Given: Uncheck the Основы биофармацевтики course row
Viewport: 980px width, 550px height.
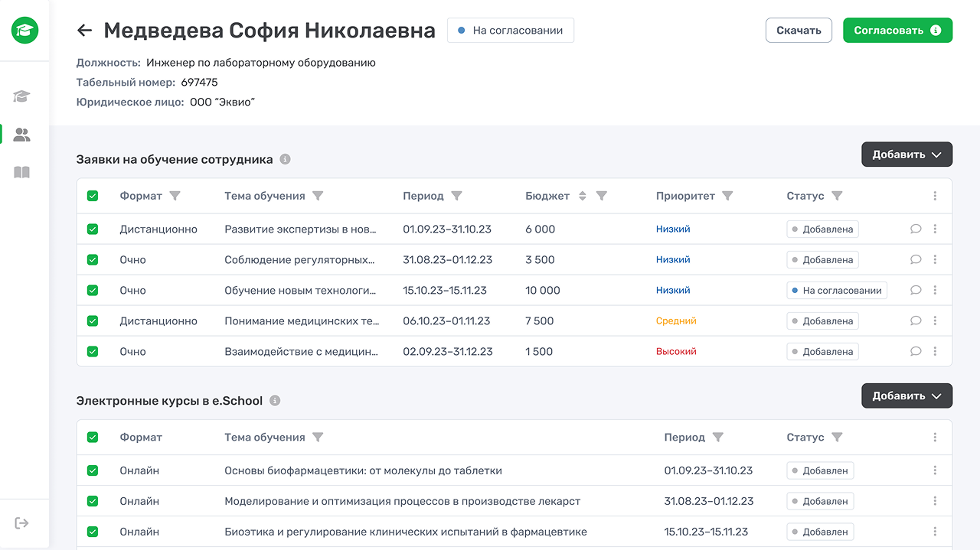Looking at the screenshot, I should click(x=93, y=470).
